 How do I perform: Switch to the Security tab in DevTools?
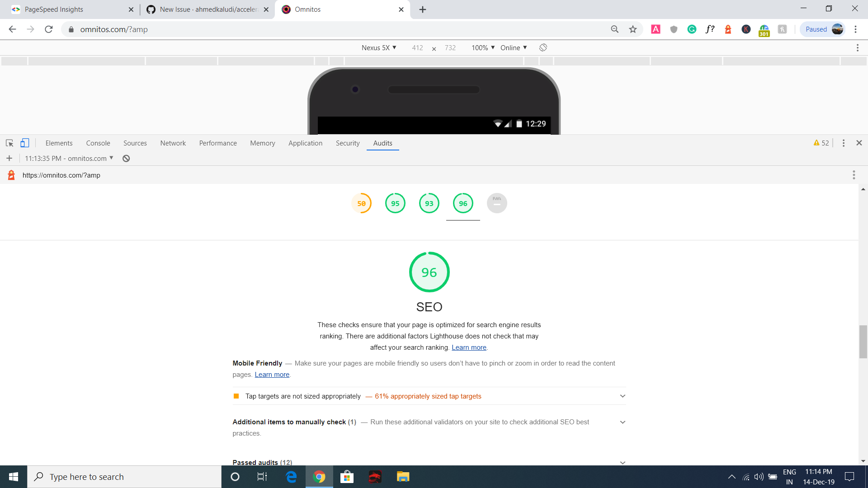(347, 143)
